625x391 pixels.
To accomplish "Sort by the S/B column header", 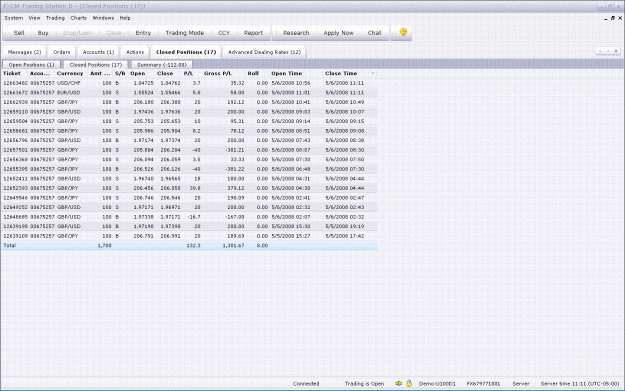I will coord(120,73).
